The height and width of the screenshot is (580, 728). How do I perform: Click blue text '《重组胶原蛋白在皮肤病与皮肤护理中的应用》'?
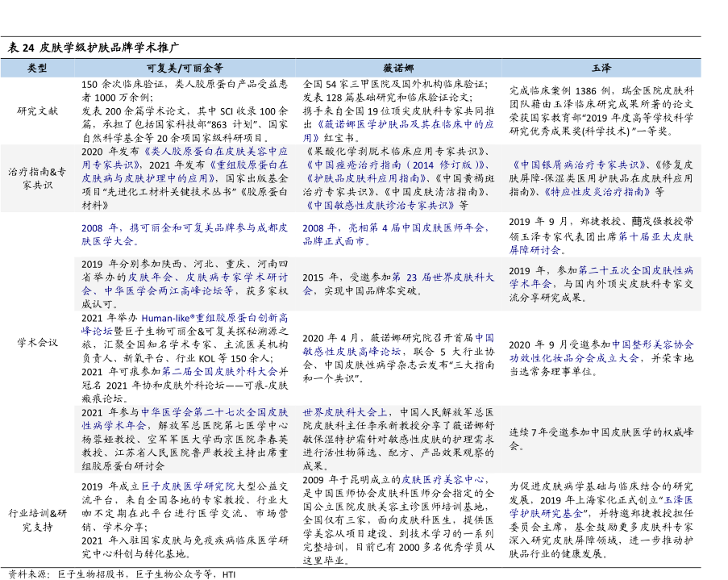click(x=185, y=172)
